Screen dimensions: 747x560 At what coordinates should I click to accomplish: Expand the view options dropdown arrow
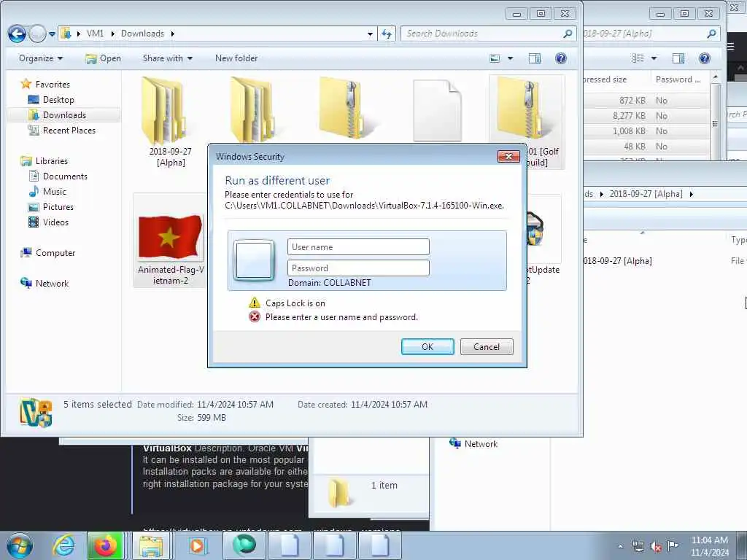pyautogui.click(x=510, y=58)
